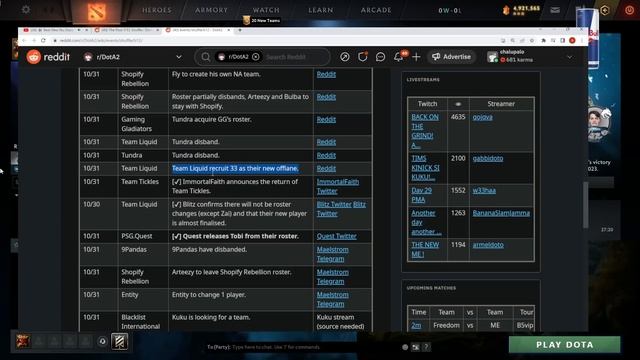Open Reddit chat bubble icon
640x360 pixels.
click(x=380, y=57)
